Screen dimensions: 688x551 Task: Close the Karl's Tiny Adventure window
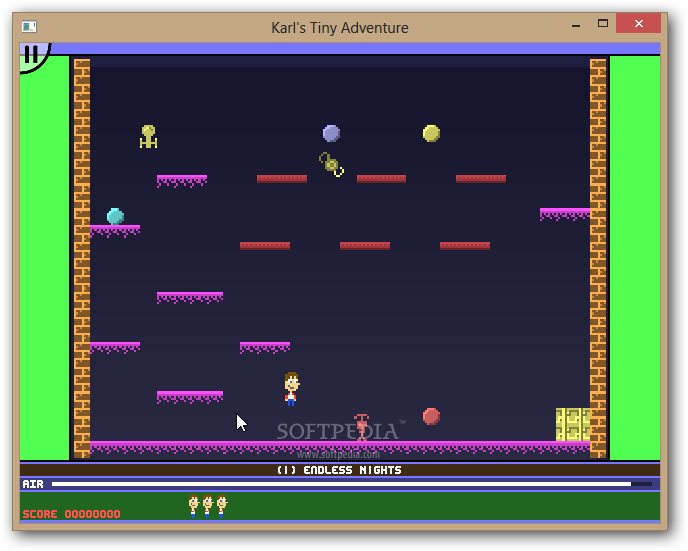[x=638, y=23]
